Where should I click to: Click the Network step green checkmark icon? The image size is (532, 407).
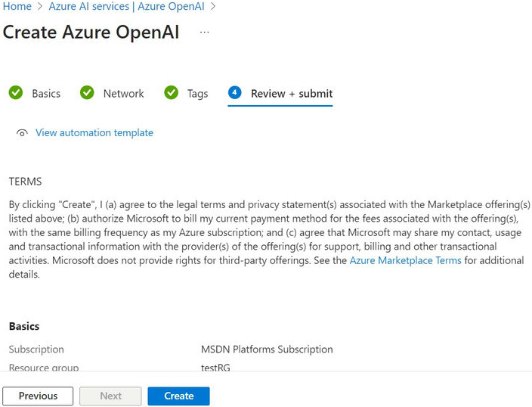point(88,93)
